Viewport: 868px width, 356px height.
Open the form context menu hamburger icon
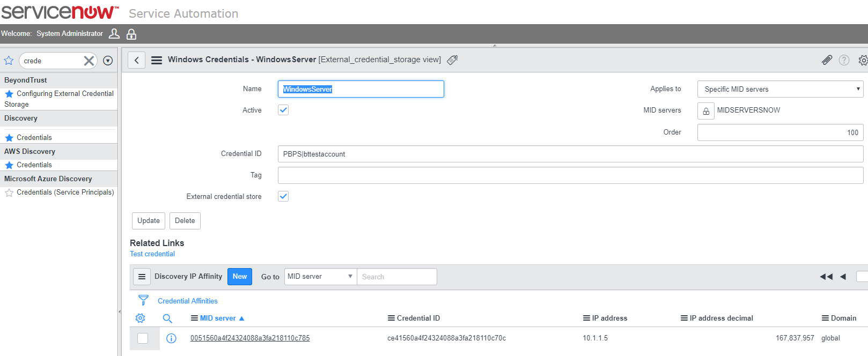[157, 60]
